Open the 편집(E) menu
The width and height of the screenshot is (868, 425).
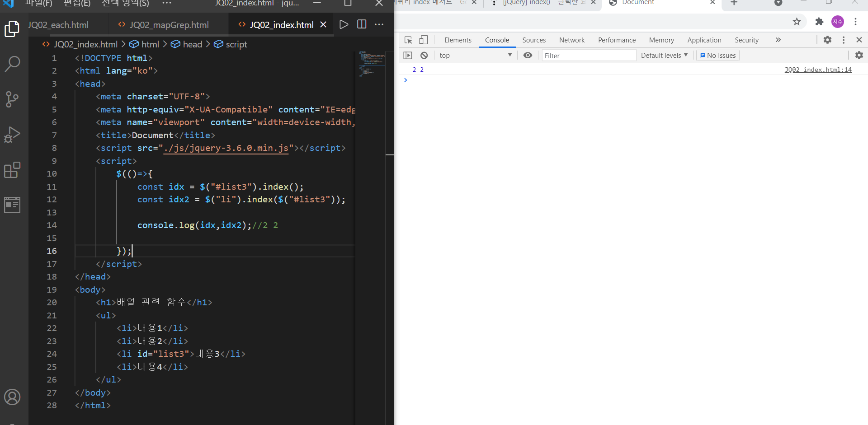point(77,3)
